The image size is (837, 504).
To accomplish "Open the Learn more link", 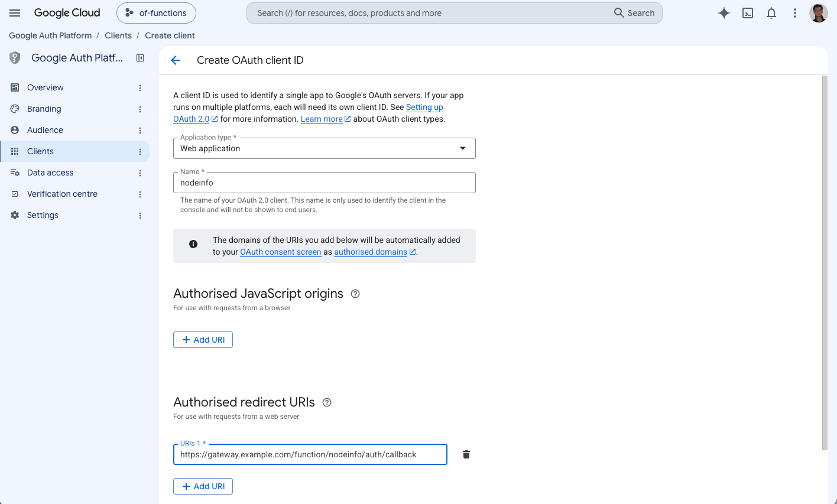I will [326, 119].
